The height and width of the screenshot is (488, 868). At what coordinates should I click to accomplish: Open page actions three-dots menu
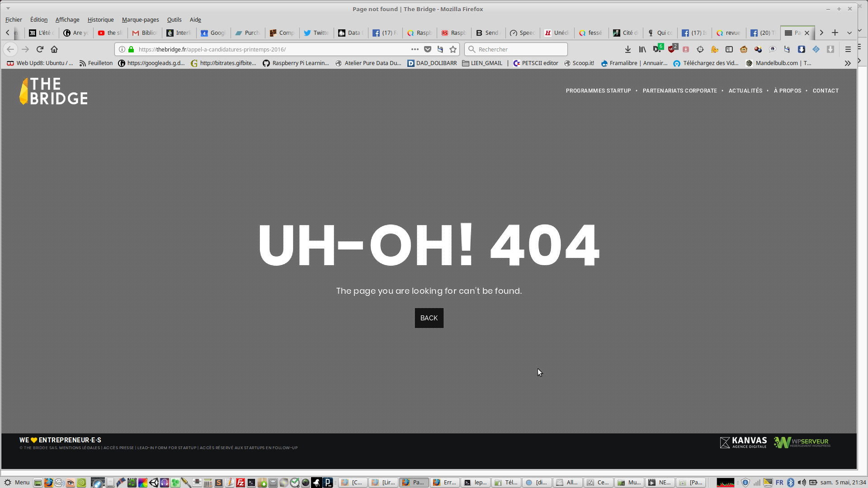click(x=415, y=49)
